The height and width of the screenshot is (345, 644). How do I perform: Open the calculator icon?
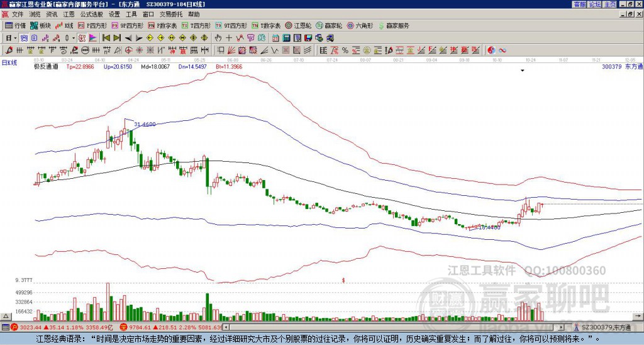287,38
